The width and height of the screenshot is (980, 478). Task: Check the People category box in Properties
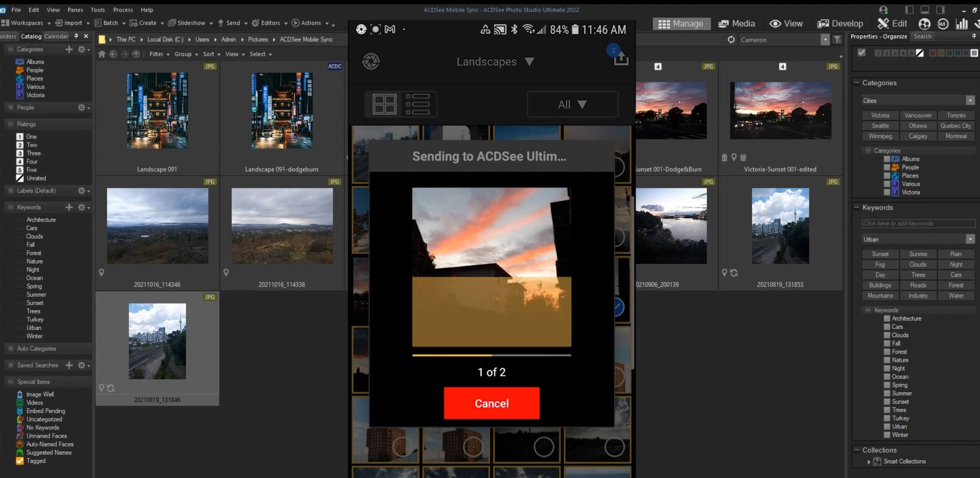point(887,168)
